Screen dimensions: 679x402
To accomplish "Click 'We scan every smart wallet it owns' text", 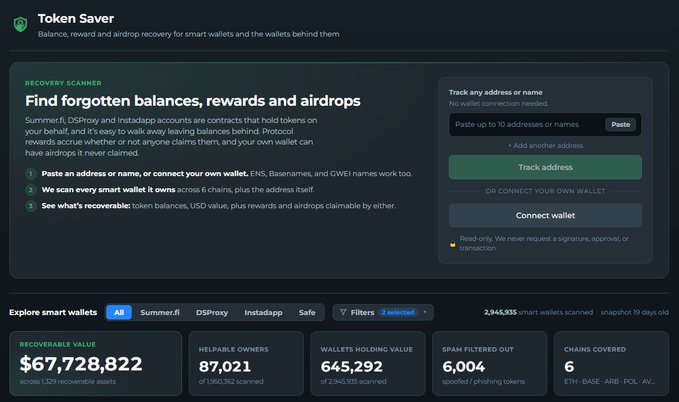I will 108,190.
